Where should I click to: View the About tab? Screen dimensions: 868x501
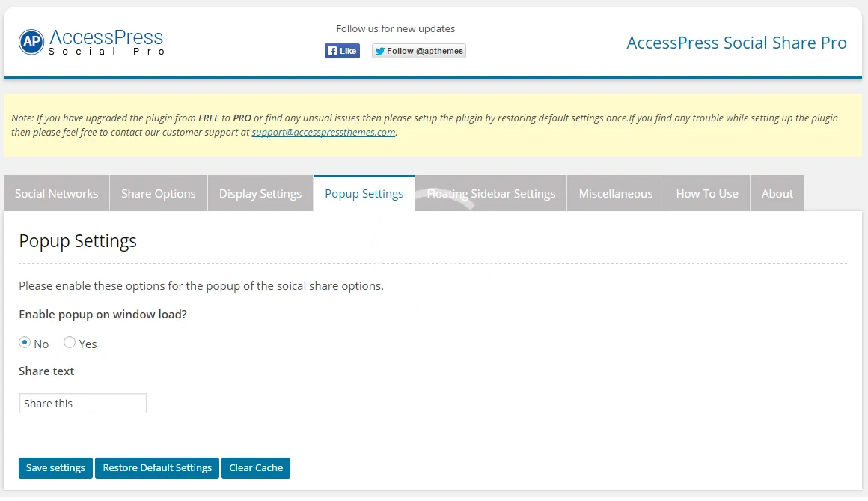pyautogui.click(x=777, y=193)
